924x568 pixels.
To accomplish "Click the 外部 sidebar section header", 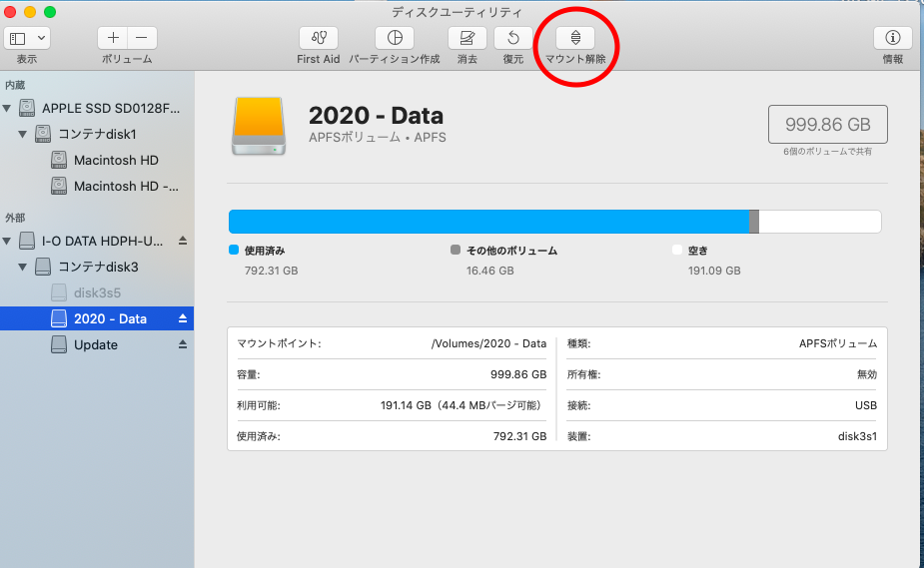I will pos(15,218).
